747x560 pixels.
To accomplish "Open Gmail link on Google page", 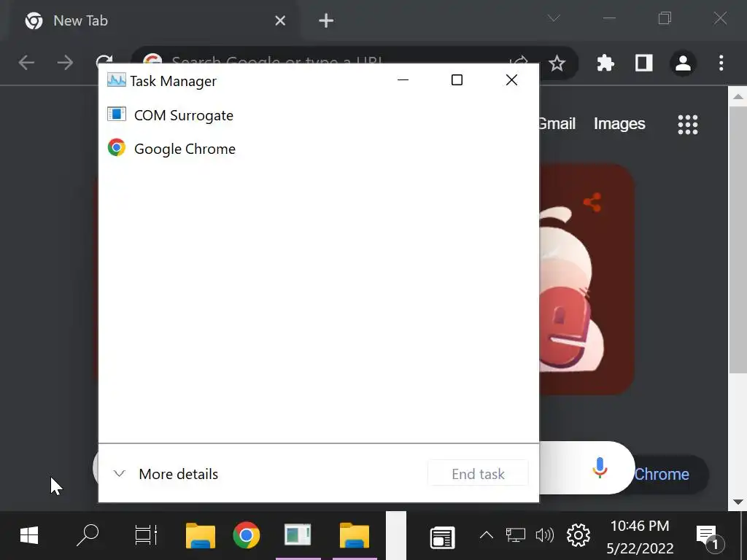I will pos(557,124).
